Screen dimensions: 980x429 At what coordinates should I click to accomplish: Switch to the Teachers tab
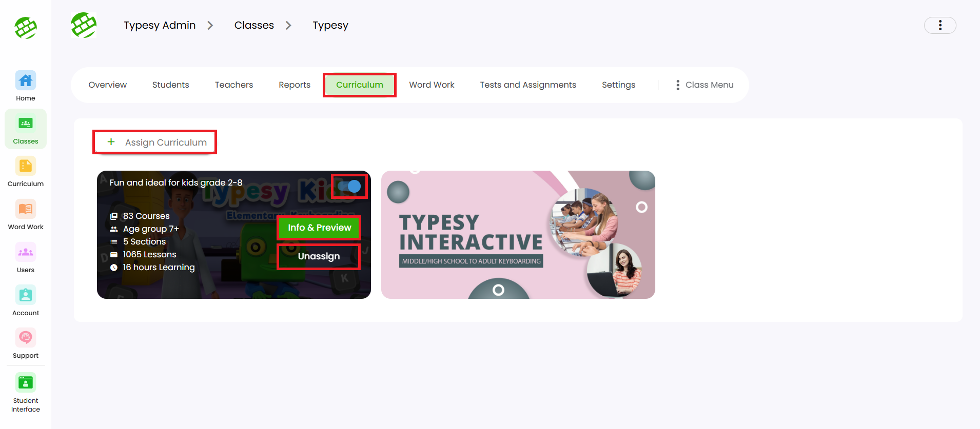(x=234, y=85)
